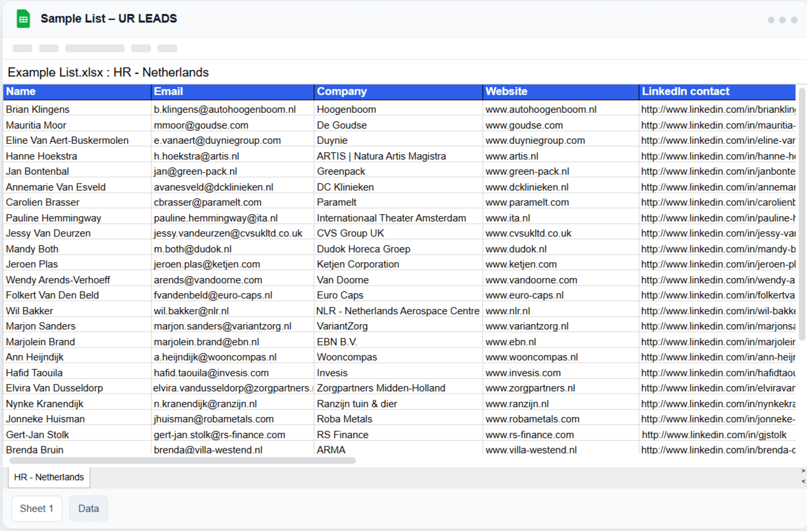The height and width of the screenshot is (532, 807).
Task: Click the LinkedIn contact column header
Action: pos(716,92)
